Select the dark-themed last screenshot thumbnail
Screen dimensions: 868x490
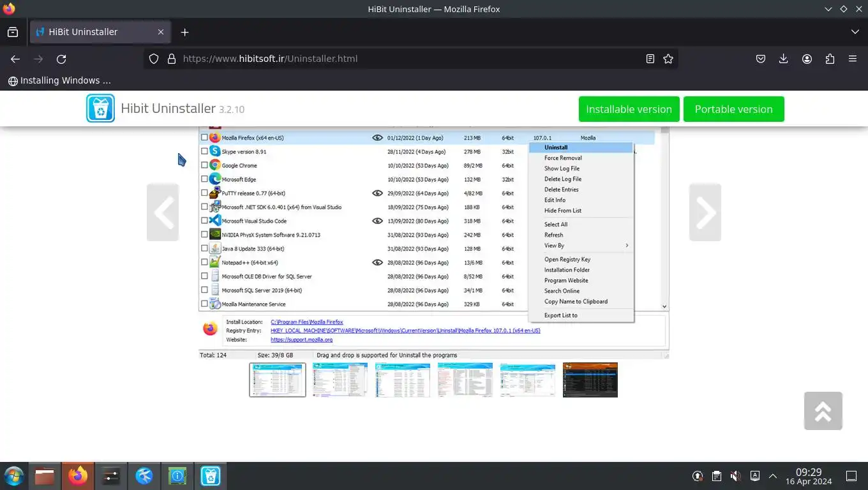(590, 380)
